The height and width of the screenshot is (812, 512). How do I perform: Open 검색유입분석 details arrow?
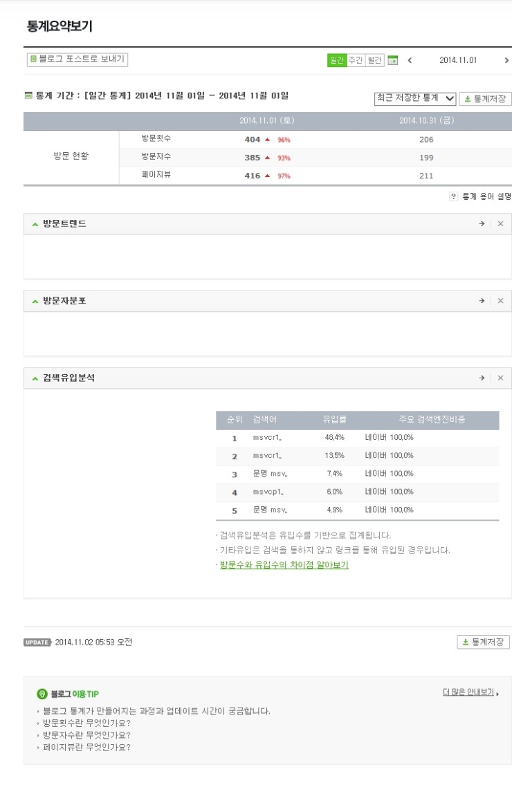coord(482,378)
